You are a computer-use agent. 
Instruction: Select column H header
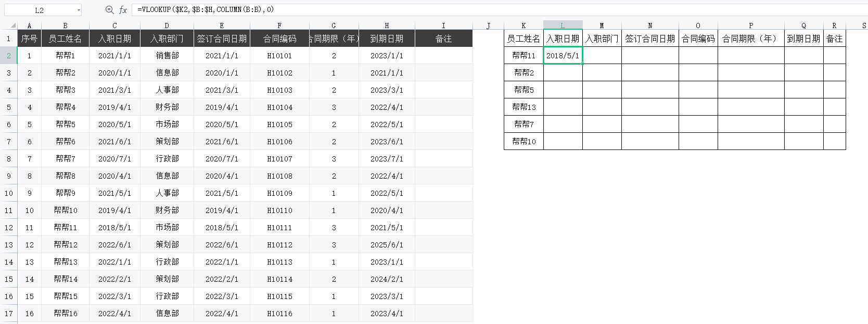point(387,25)
